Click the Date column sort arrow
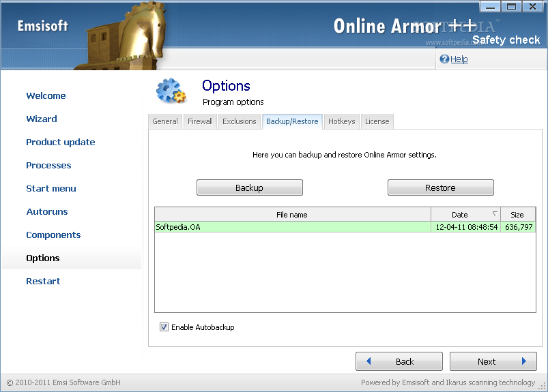 point(495,213)
